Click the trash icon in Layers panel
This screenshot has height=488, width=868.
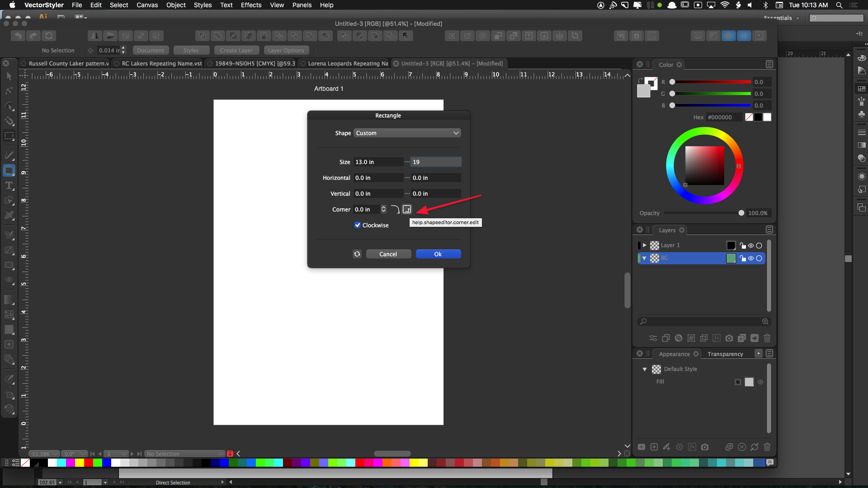pos(767,338)
